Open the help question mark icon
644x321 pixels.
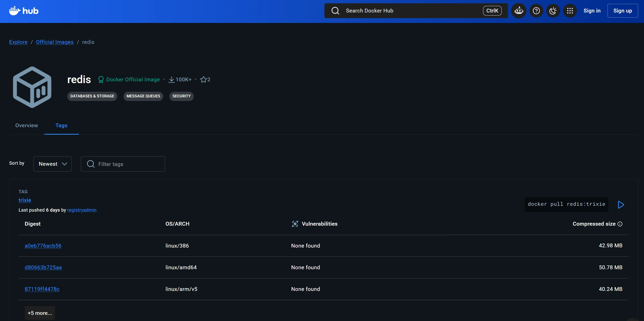(536, 11)
